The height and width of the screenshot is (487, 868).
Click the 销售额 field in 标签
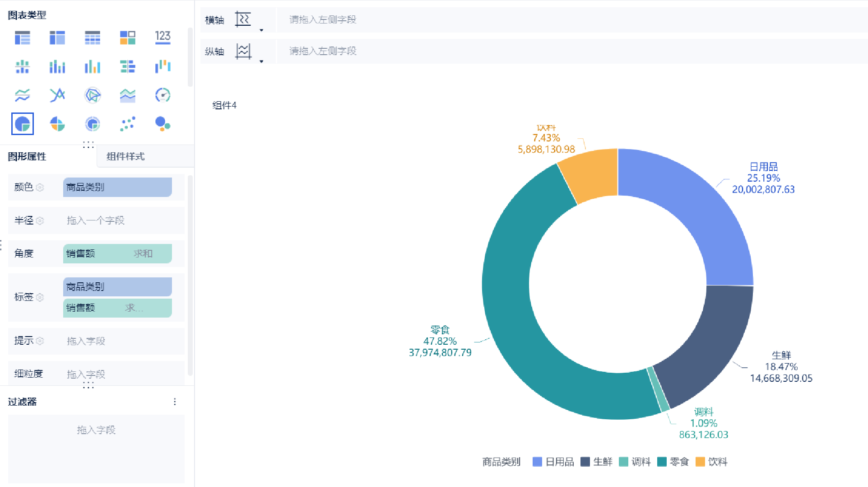(117, 308)
